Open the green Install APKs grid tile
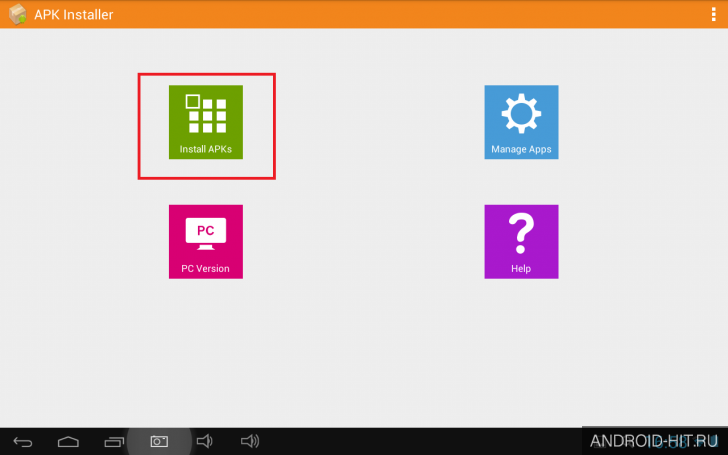The image size is (728, 455). point(206,122)
